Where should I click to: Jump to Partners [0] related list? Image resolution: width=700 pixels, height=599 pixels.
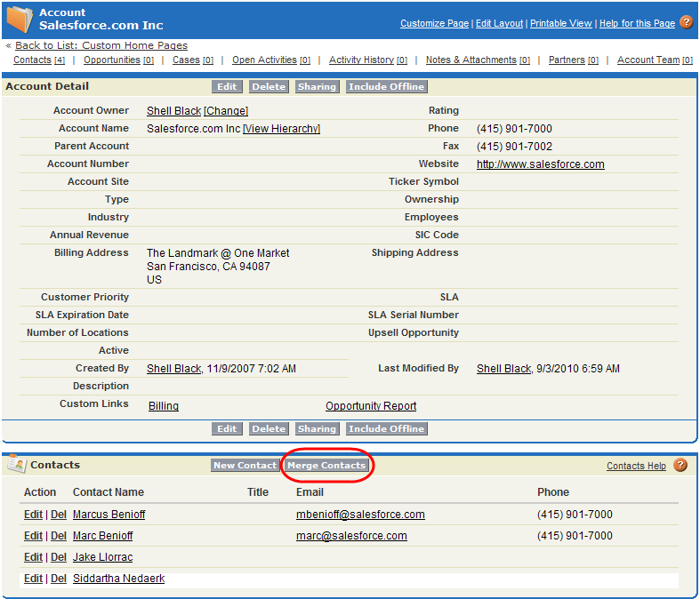coord(573,60)
